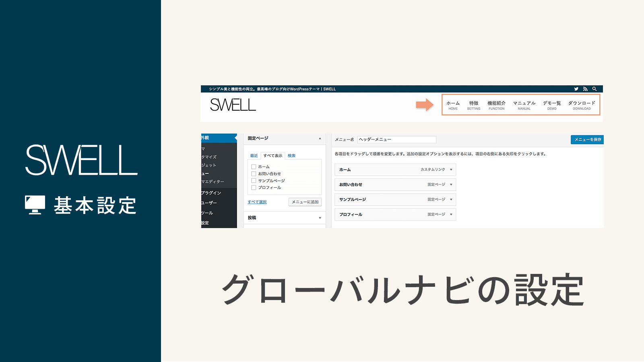Click the すべて選択 link
Screen dimensions: 644x362
coord(257,202)
